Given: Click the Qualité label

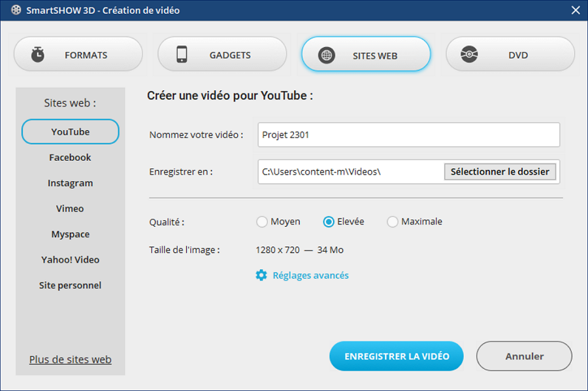Looking at the screenshot, I should pyautogui.click(x=167, y=222).
